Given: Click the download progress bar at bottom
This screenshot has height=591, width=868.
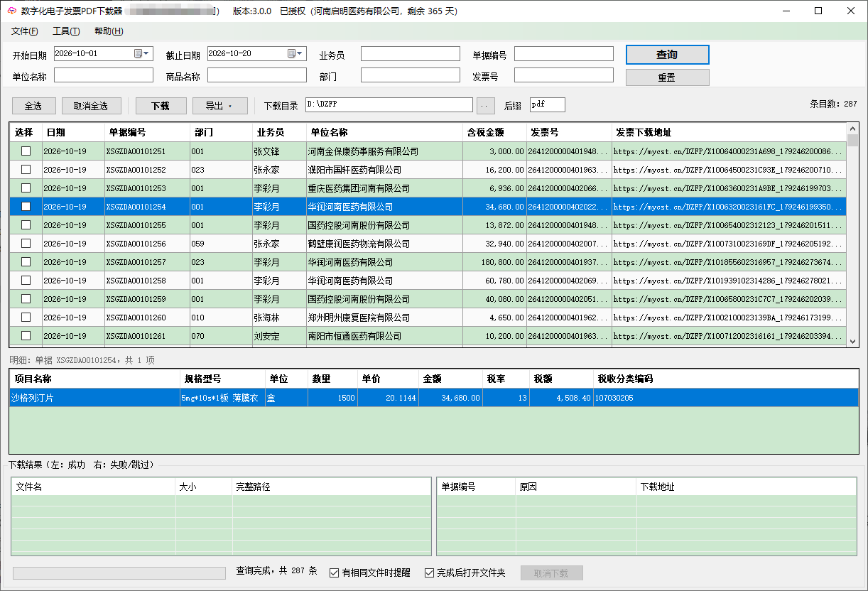Looking at the screenshot, I should (x=119, y=573).
